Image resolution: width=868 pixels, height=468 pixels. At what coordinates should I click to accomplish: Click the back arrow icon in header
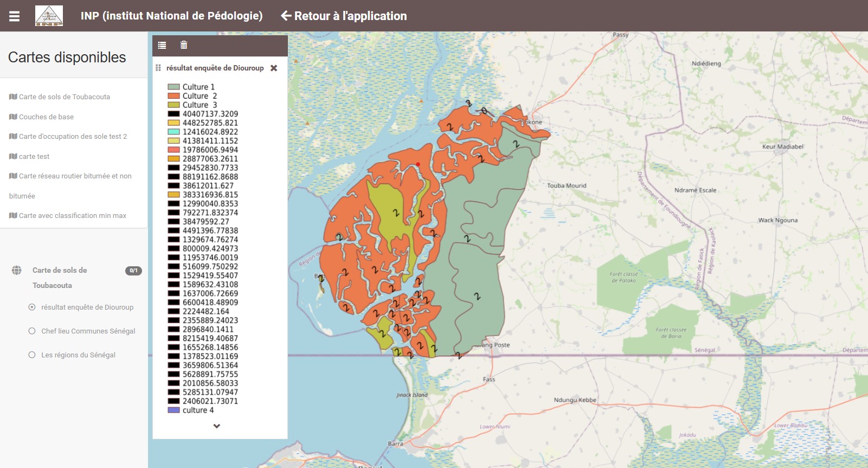pyautogui.click(x=286, y=16)
